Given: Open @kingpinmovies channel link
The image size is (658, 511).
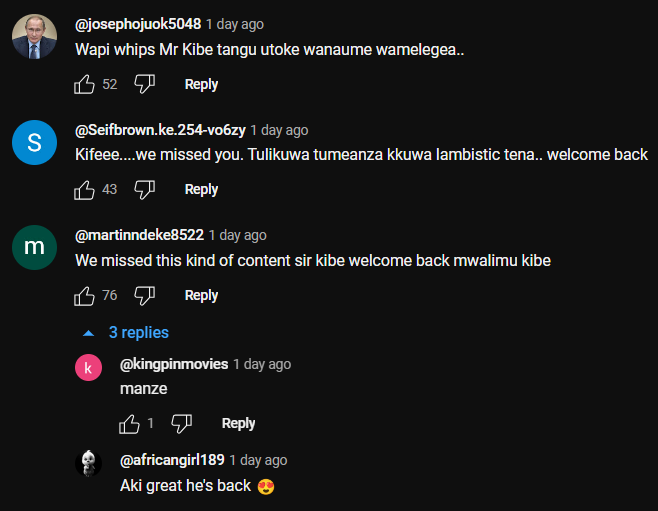Looking at the screenshot, I should pyautogui.click(x=174, y=364).
